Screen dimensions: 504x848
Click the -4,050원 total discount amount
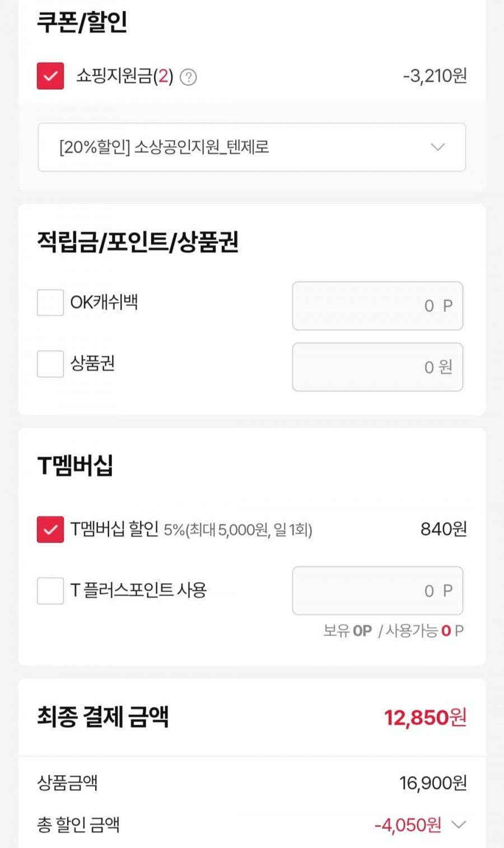408,824
